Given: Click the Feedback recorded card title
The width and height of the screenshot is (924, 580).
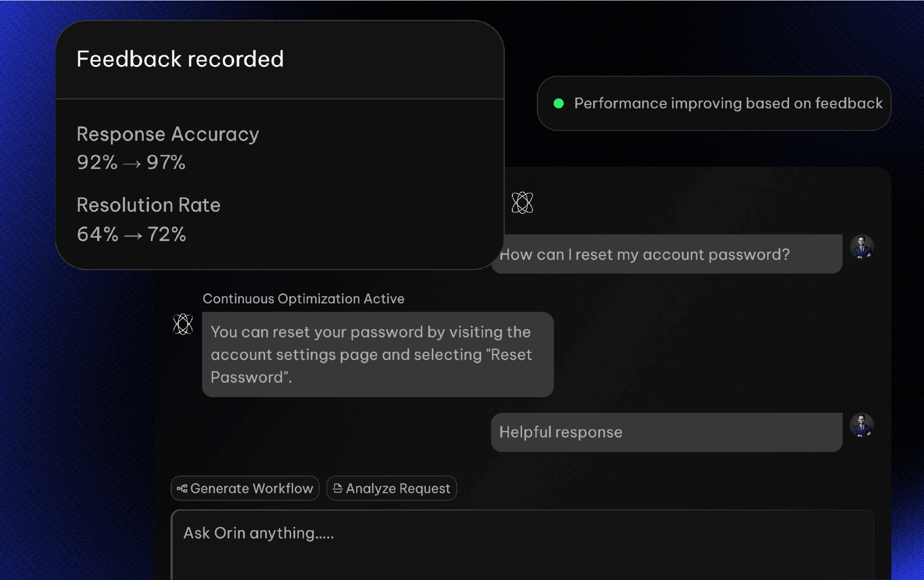Looking at the screenshot, I should [180, 59].
